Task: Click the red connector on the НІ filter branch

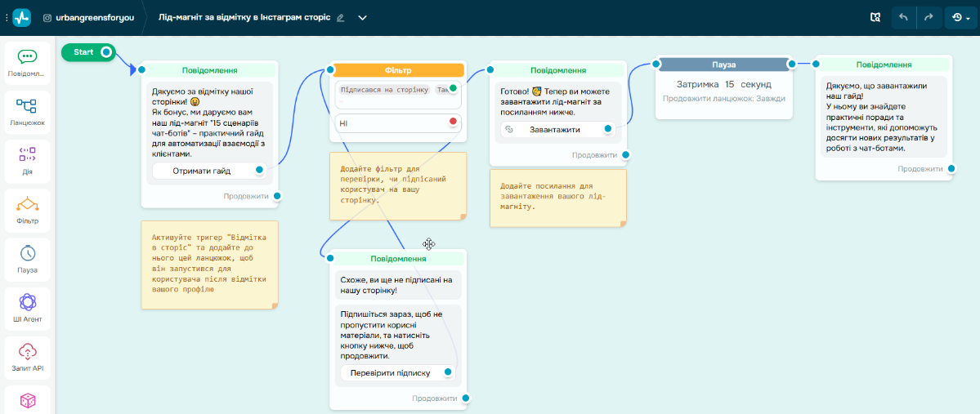Action: click(x=453, y=122)
